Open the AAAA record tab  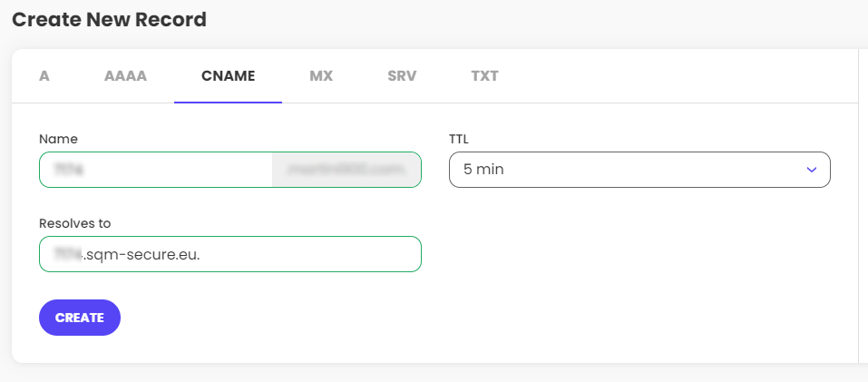tap(125, 76)
